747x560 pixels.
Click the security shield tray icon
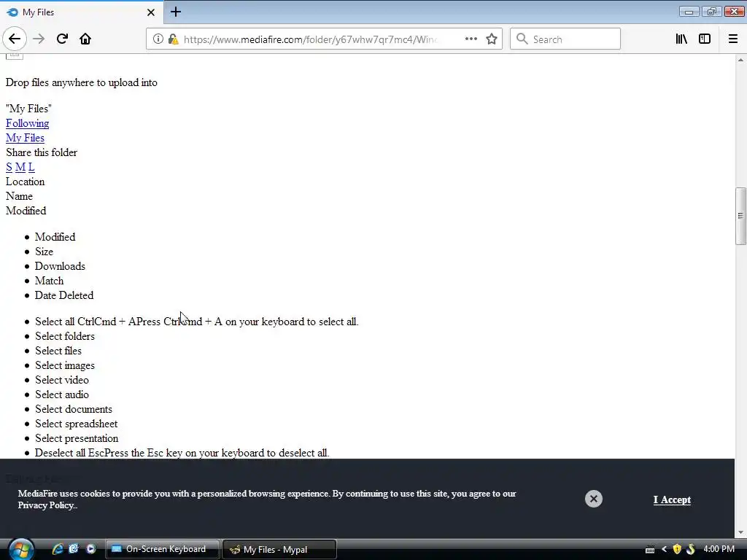click(677, 549)
